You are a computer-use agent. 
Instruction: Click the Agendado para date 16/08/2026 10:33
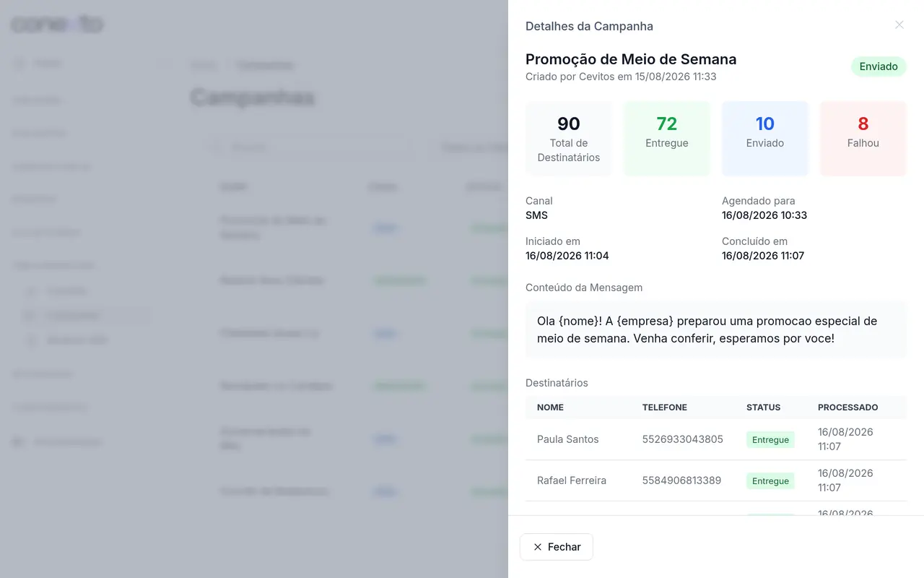pos(764,215)
